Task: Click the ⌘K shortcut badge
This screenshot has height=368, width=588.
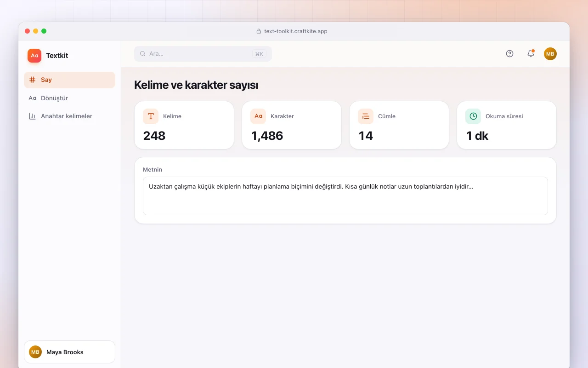Action: (259, 54)
